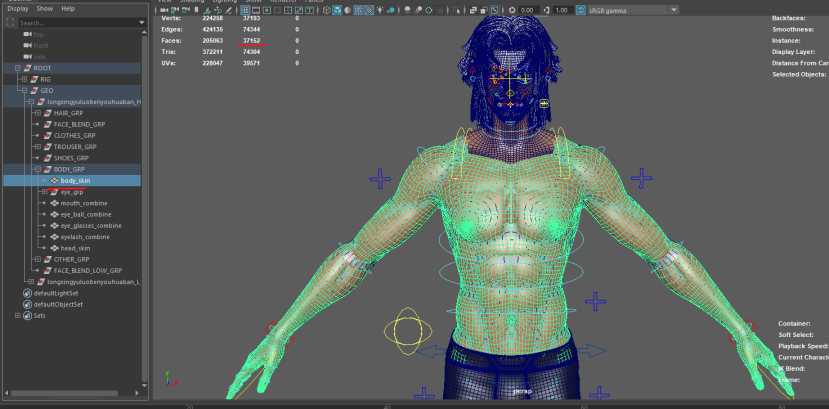
Task: Toggle the resolution gate icon
Action: point(267,10)
